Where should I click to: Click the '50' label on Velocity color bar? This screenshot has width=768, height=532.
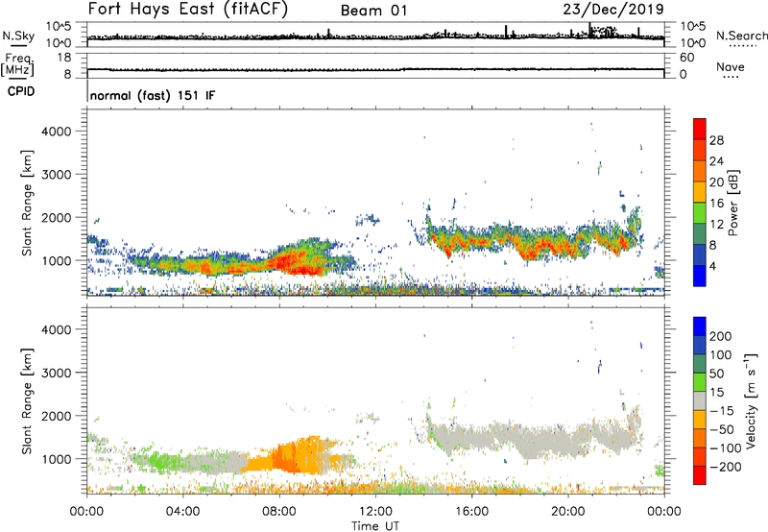(716, 374)
